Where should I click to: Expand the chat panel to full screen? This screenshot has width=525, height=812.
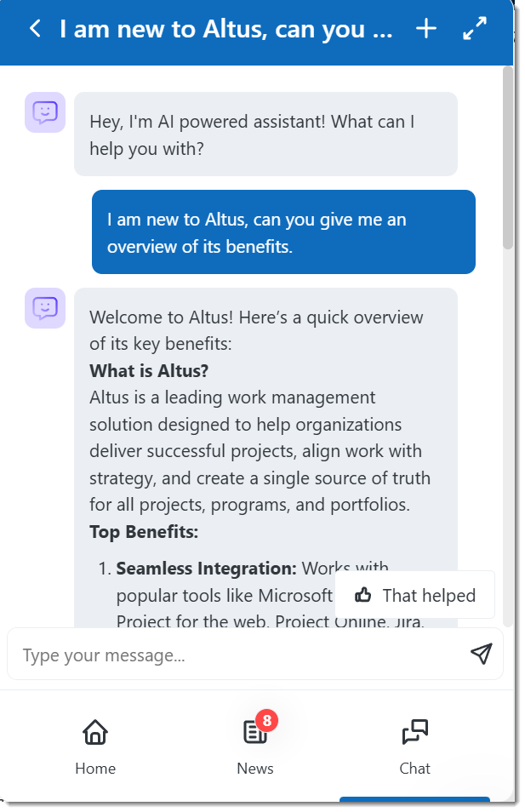point(475,29)
